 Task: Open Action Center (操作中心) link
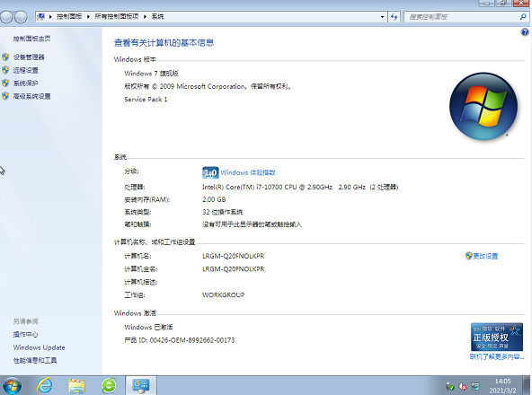click(26, 335)
